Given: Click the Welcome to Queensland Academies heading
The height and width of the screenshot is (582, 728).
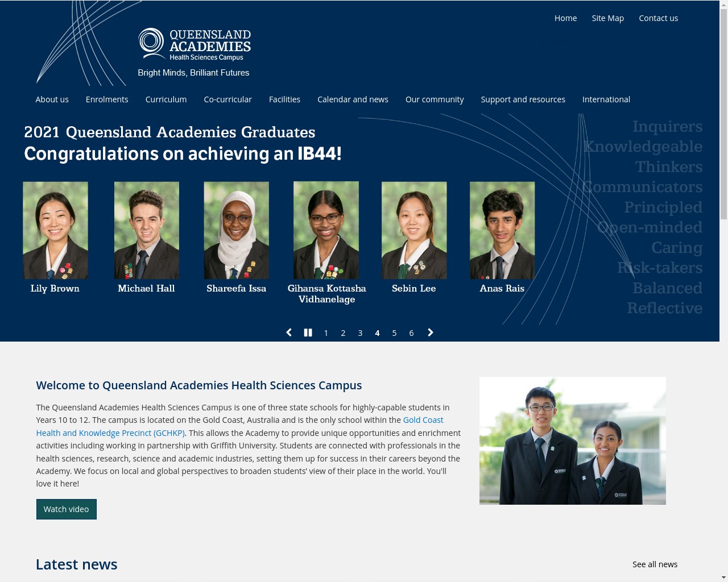Looking at the screenshot, I should click(x=199, y=385).
